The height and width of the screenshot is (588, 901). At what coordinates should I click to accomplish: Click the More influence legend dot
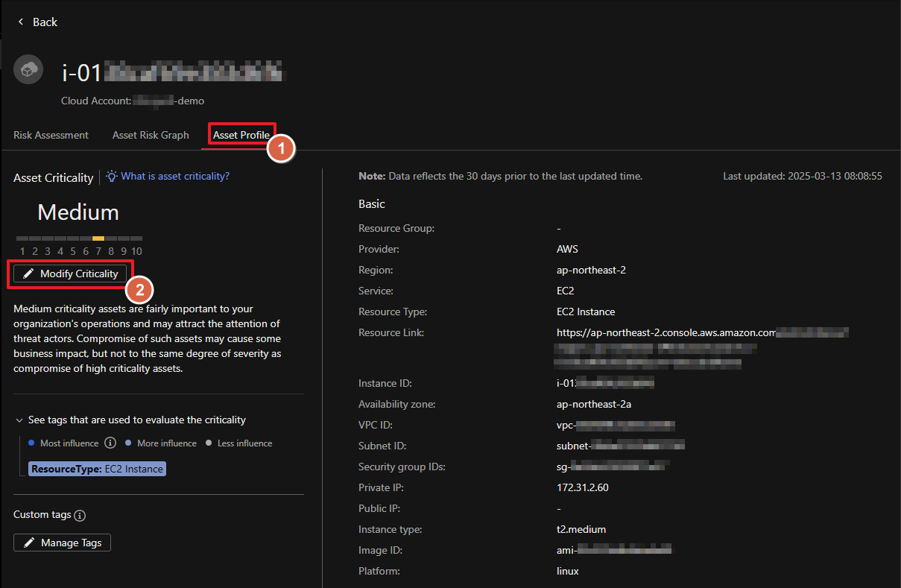128,443
